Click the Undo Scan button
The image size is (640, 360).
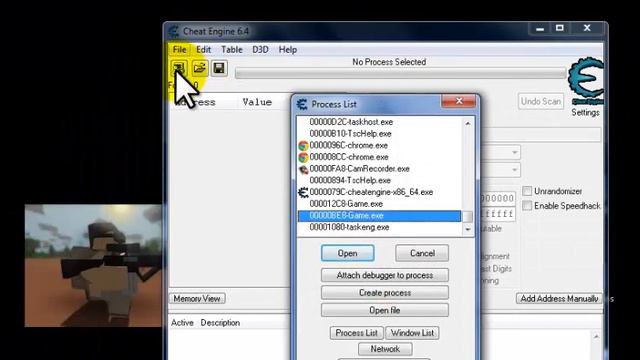(541, 101)
